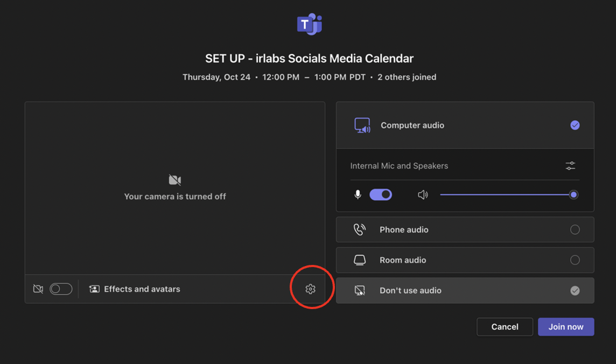Click the microphone icon
616x364 pixels.
point(358,195)
